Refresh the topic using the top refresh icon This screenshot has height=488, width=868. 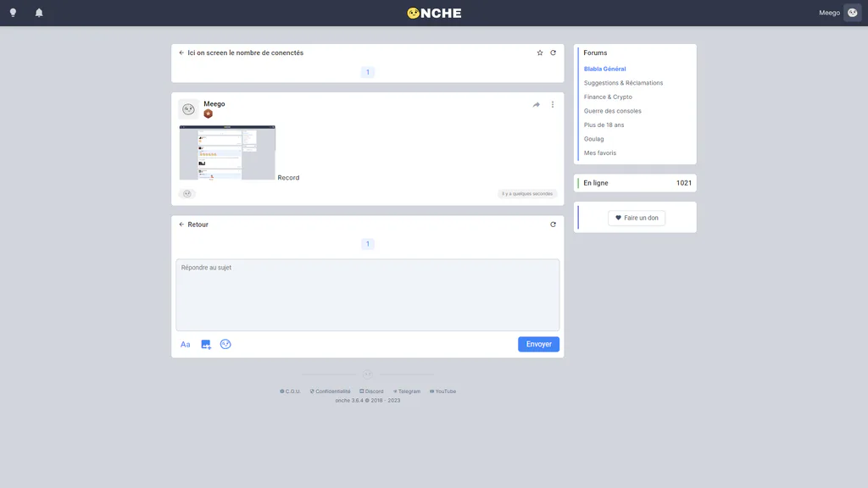click(x=553, y=53)
